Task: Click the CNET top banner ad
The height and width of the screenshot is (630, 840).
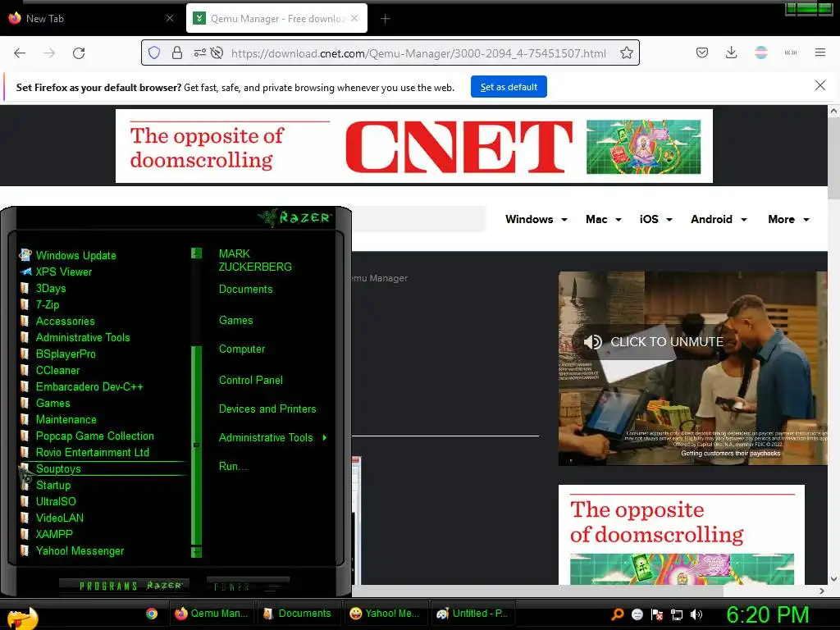Action: (x=414, y=146)
